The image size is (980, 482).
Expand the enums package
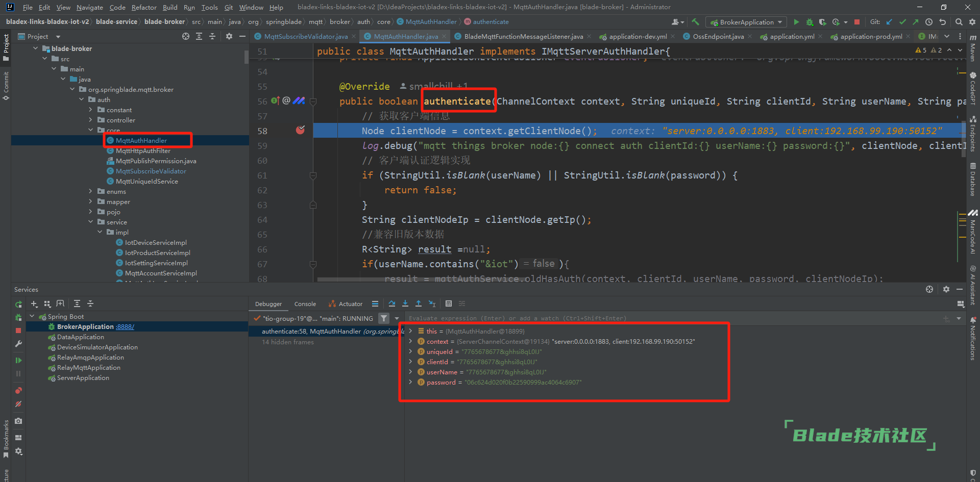pos(91,191)
